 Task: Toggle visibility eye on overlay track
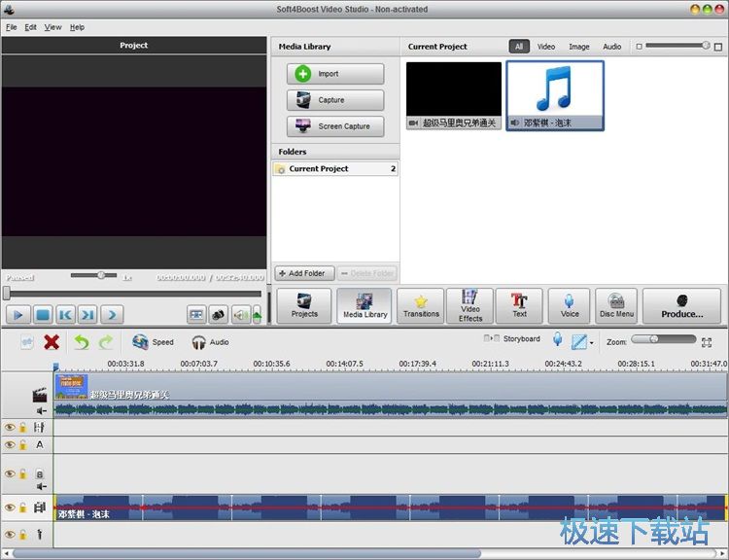click(10, 473)
